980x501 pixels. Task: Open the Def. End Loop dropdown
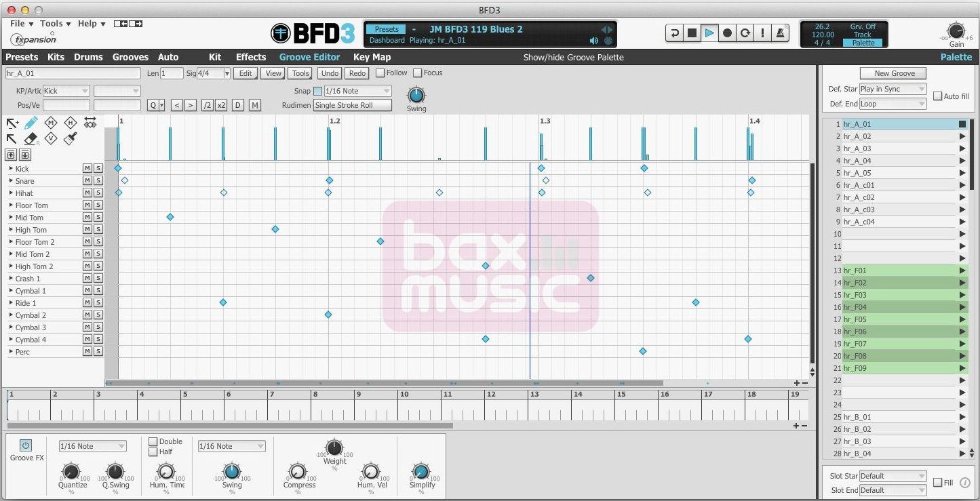point(893,104)
